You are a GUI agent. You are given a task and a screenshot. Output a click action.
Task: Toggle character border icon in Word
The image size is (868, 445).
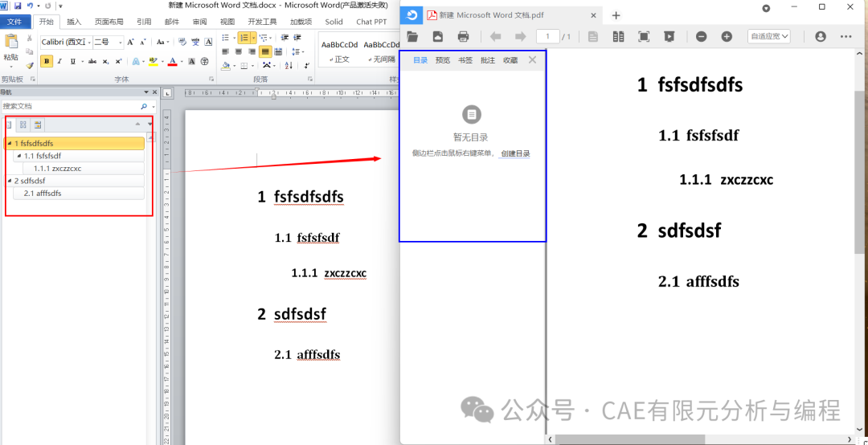[208, 42]
